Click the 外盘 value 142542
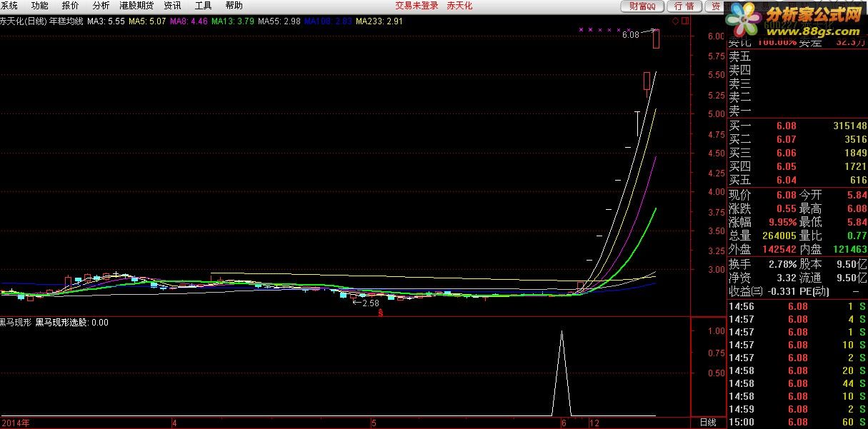 [x=779, y=249]
